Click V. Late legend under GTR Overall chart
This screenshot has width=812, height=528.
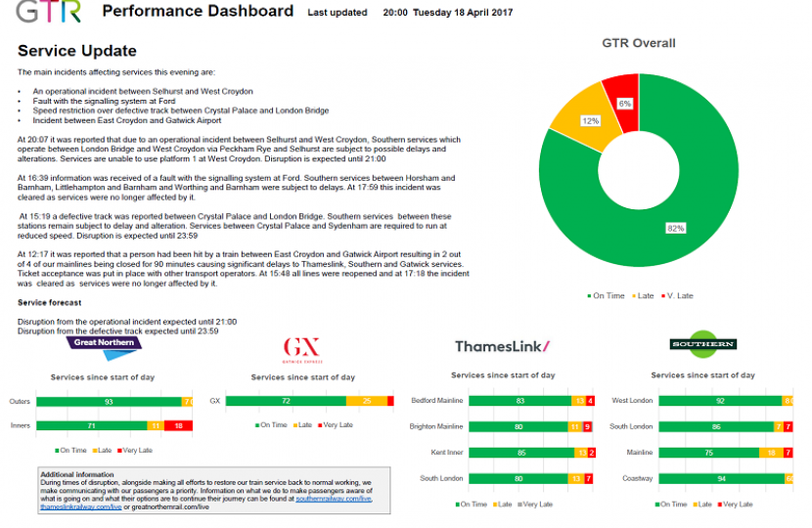click(678, 294)
